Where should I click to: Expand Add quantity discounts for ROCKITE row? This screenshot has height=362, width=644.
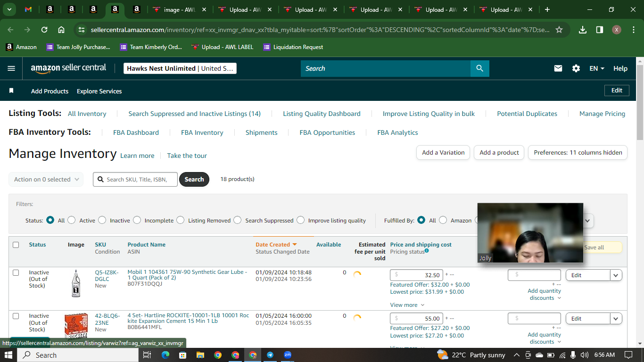point(544,338)
